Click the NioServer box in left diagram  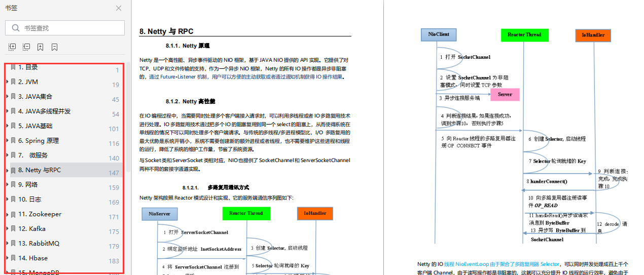(159, 214)
